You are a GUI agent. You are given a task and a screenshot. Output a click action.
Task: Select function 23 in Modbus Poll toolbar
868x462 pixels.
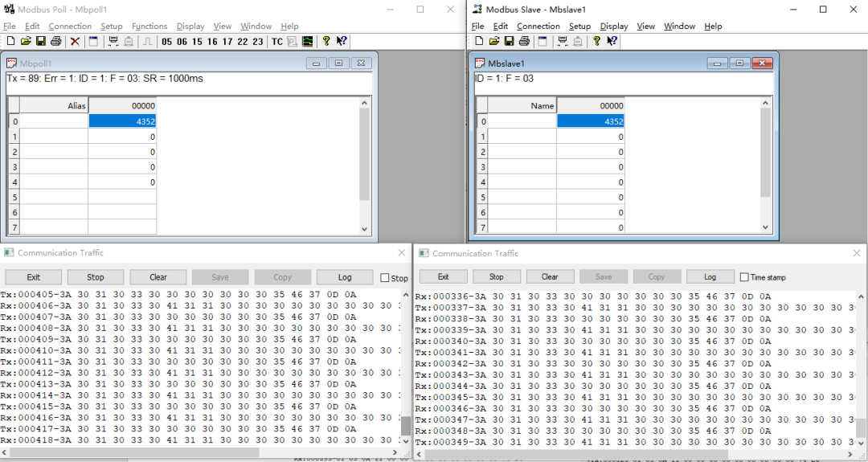[x=258, y=42]
